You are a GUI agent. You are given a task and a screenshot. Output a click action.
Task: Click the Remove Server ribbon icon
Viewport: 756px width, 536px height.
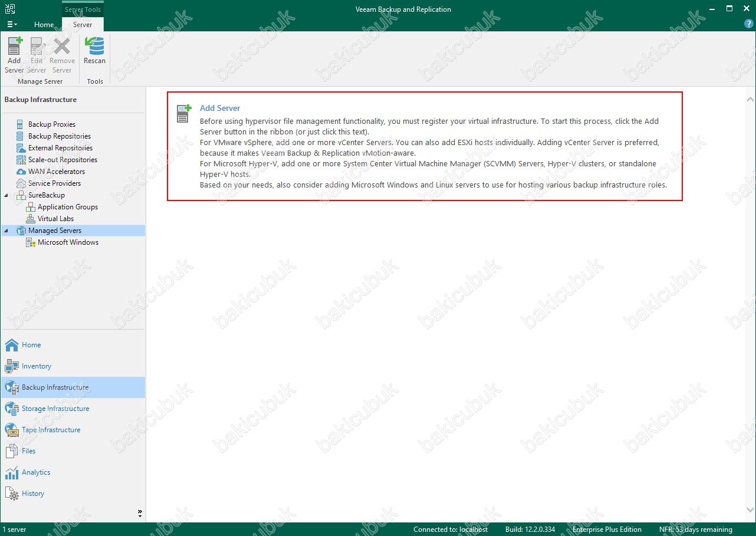point(62,46)
